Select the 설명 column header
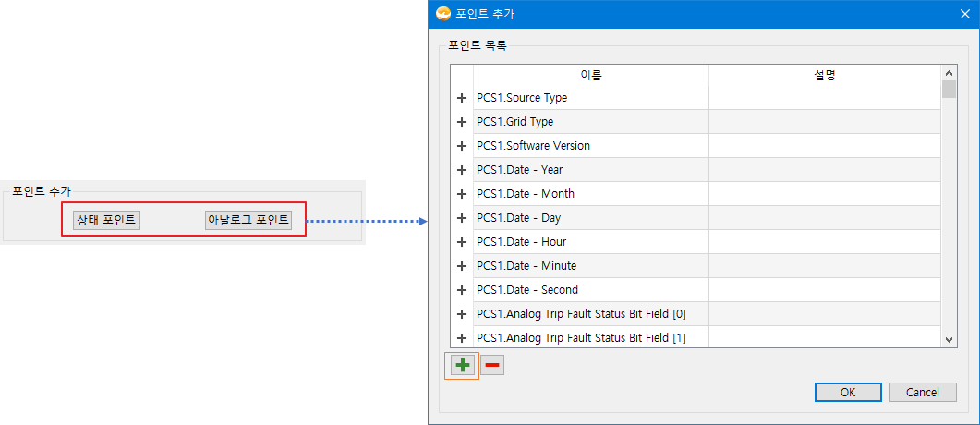 (x=825, y=75)
